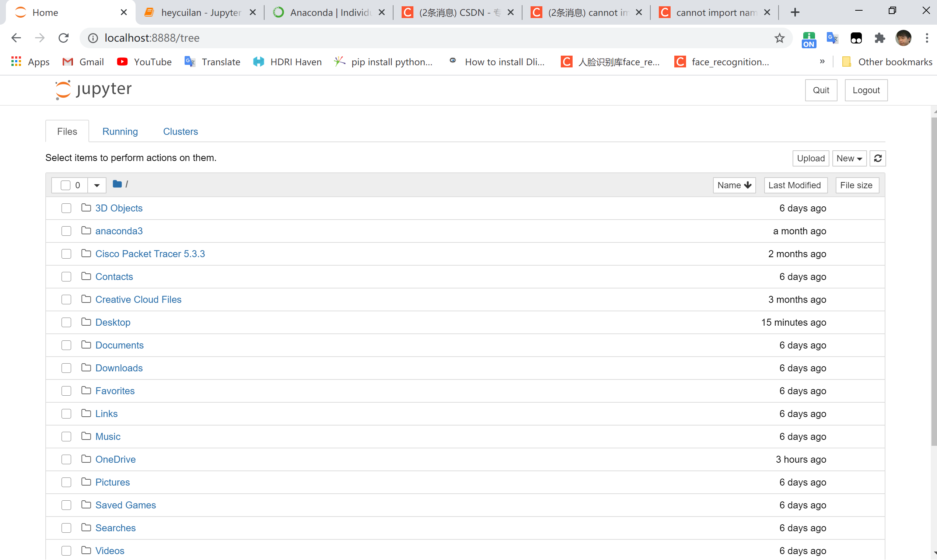Image resolution: width=937 pixels, height=560 pixels.
Task: Check the anaconda3 folder checkbox
Action: [66, 231]
